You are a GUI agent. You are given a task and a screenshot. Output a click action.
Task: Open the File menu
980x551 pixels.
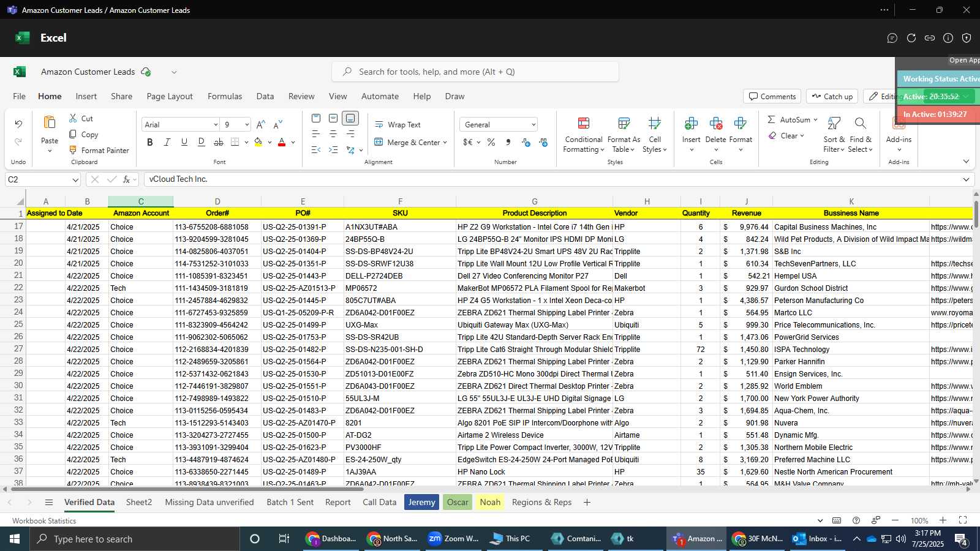tap(20, 96)
